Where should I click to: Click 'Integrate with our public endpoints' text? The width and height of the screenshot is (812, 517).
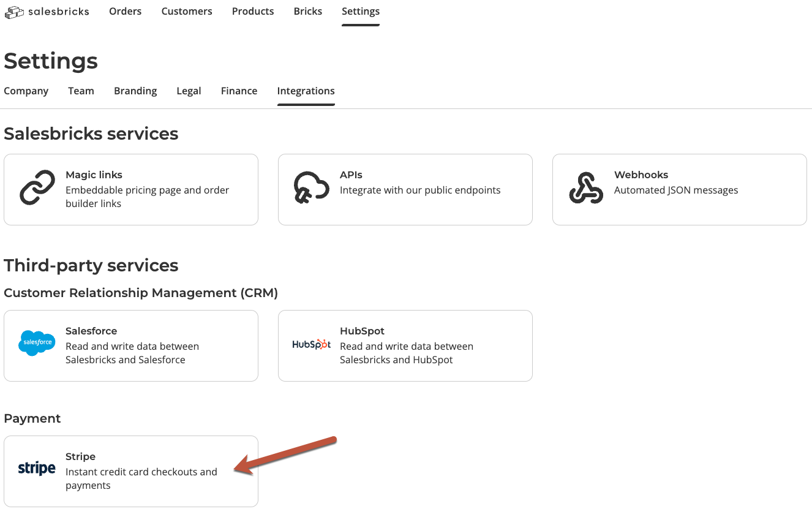click(420, 190)
